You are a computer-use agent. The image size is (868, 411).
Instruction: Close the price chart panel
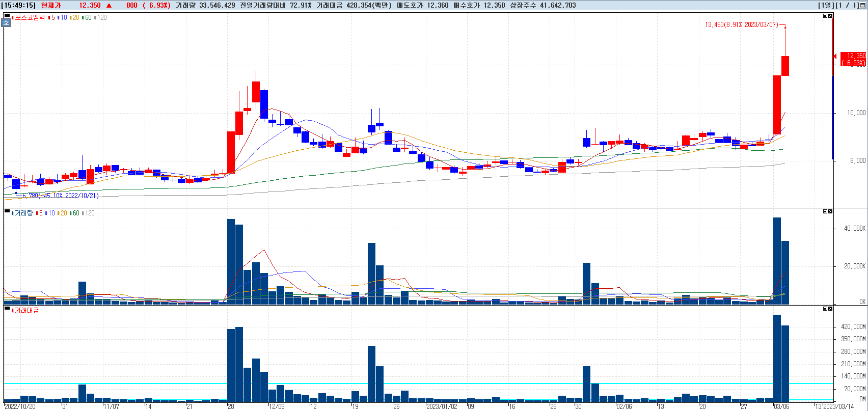click(x=830, y=16)
